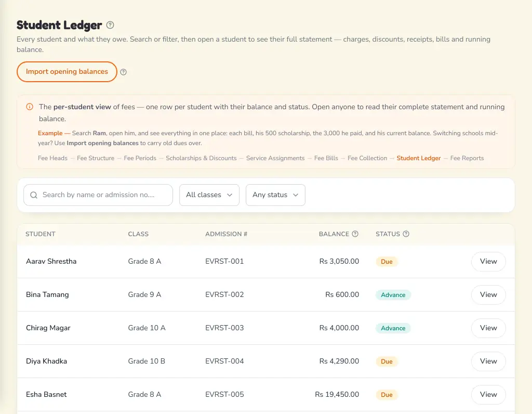Click admission number EVRST-003
Viewport: 532px width, 414px height.
click(x=224, y=328)
